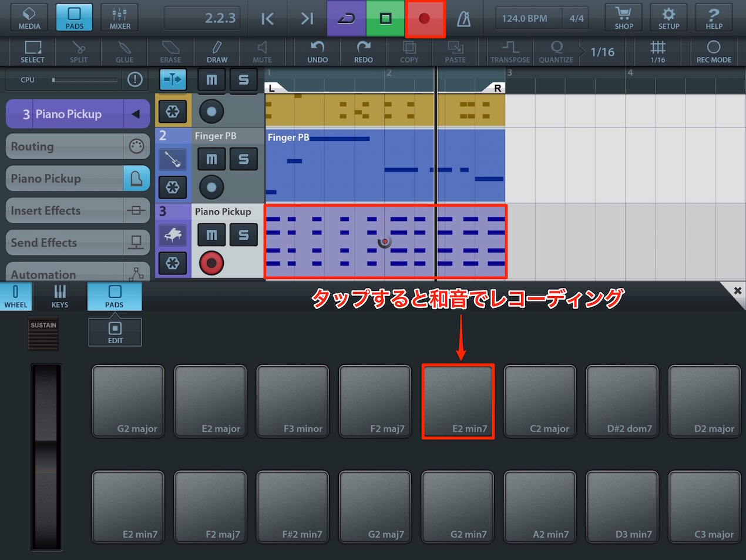Open the 1/16 grid setting
Viewport: 746px width, 560px height.
click(x=658, y=52)
